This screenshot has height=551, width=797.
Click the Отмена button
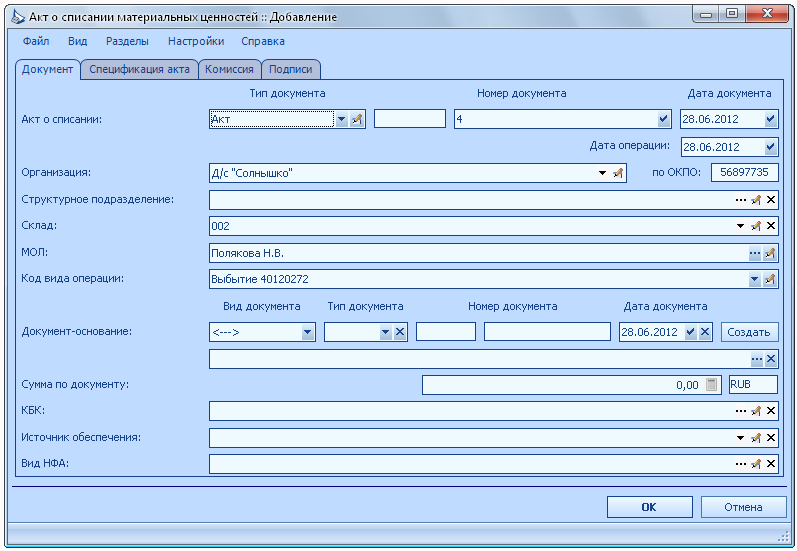743,507
